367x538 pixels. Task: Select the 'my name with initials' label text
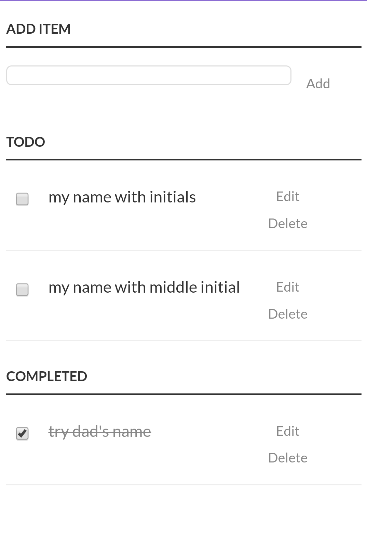(x=122, y=198)
